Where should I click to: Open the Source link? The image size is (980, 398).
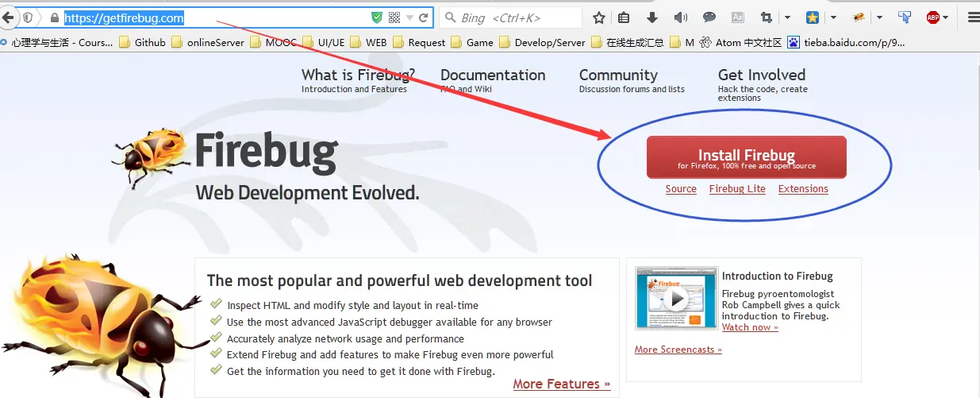click(681, 189)
